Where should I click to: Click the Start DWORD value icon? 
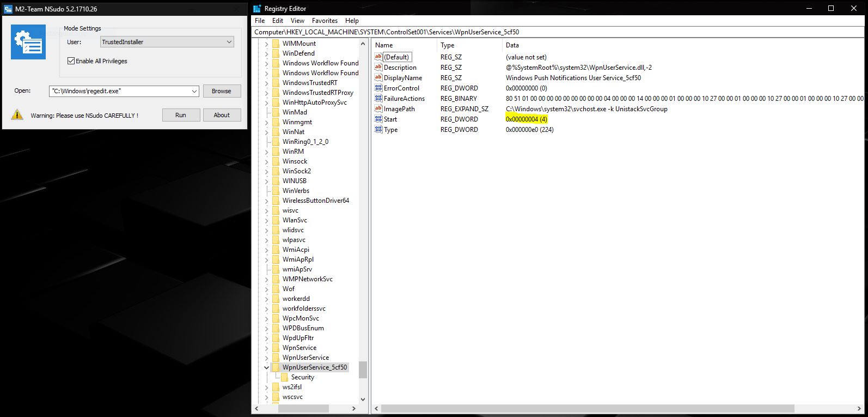(x=378, y=119)
